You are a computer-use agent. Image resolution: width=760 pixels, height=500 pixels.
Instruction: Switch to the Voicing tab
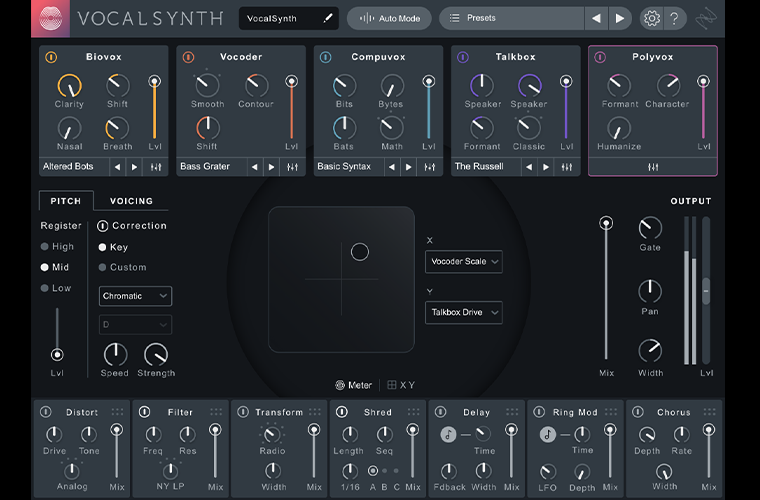click(x=131, y=201)
